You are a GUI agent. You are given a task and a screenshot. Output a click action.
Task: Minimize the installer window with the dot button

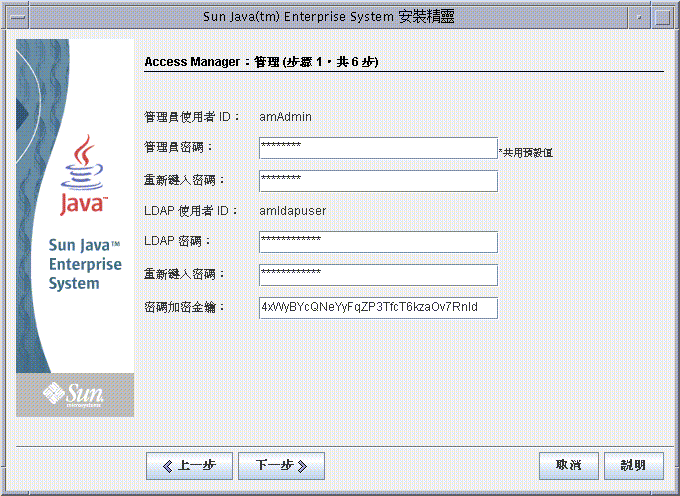(x=639, y=17)
